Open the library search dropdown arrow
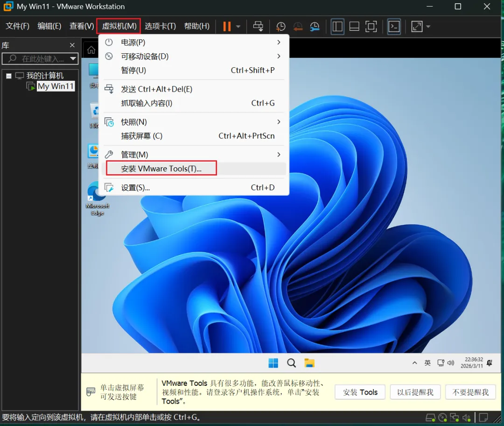The image size is (504, 426). [x=73, y=58]
